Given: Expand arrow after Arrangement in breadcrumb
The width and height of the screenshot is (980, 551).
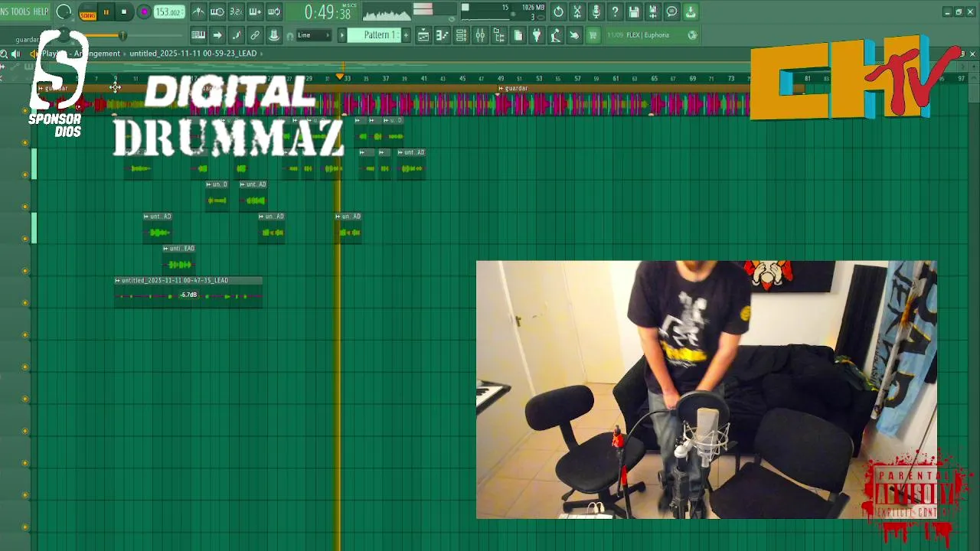Looking at the screenshot, I should tap(125, 54).
